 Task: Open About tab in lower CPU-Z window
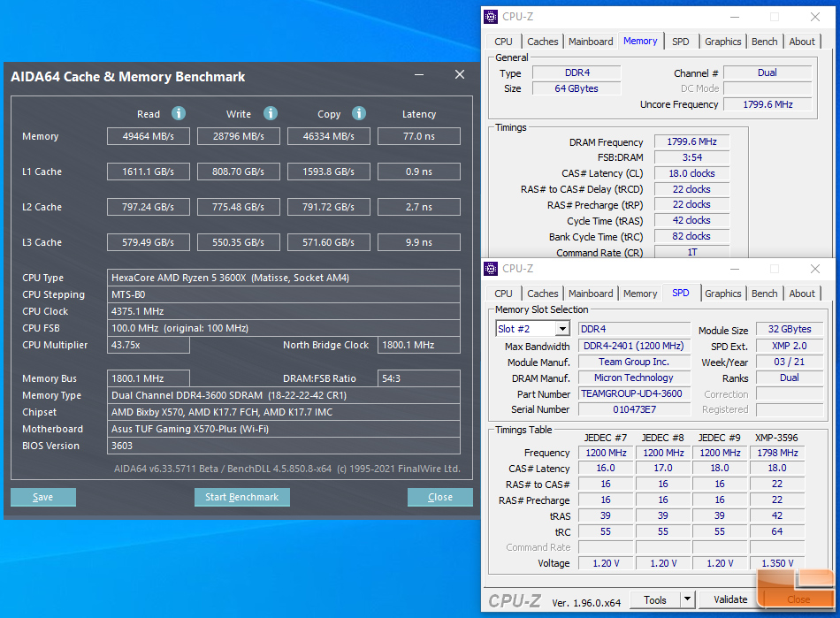pyautogui.click(x=802, y=294)
